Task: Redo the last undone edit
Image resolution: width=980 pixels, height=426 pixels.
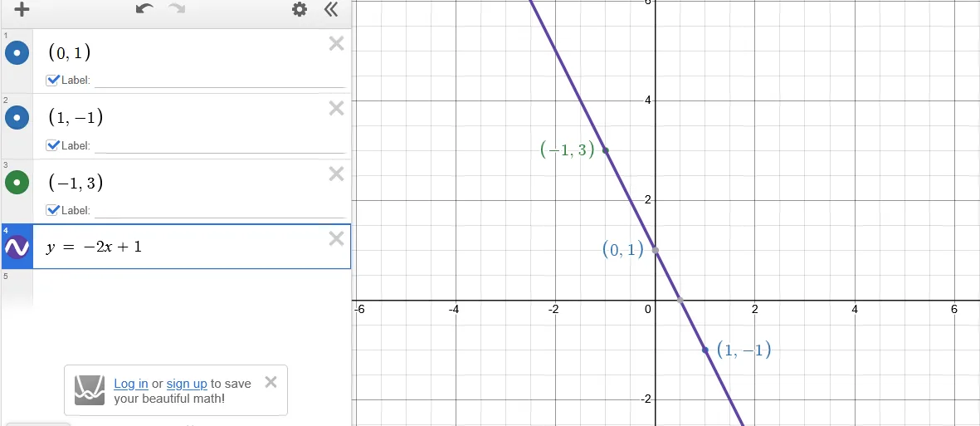Action: pos(177,9)
